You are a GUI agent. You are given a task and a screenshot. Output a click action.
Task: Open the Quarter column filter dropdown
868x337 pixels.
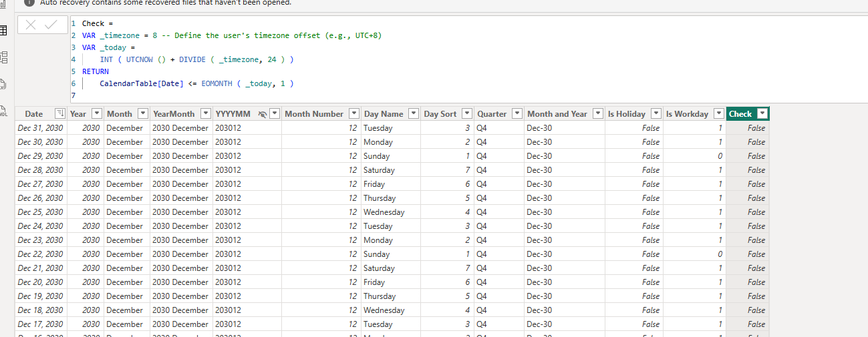[x=517, y=114]
